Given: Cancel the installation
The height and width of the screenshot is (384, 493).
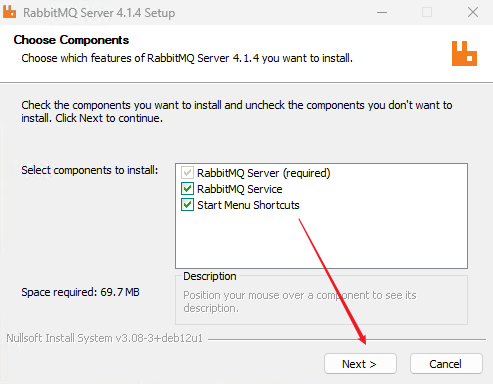Looking at the screenshot, I should pos(446,364).
